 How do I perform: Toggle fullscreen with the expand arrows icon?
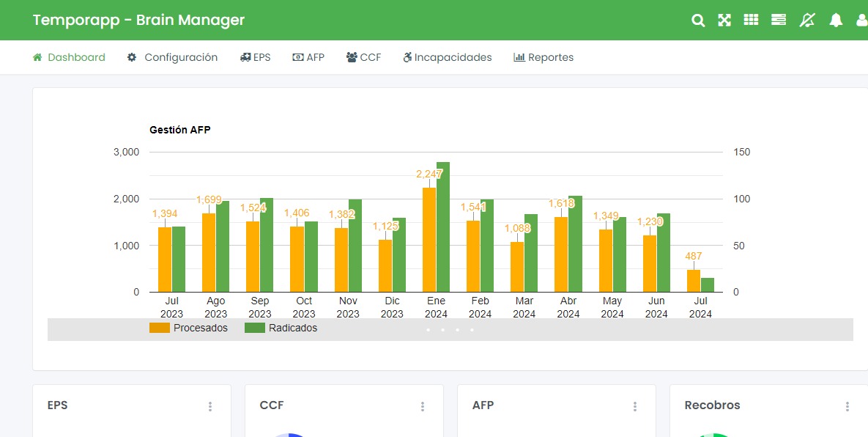point(724,21)
